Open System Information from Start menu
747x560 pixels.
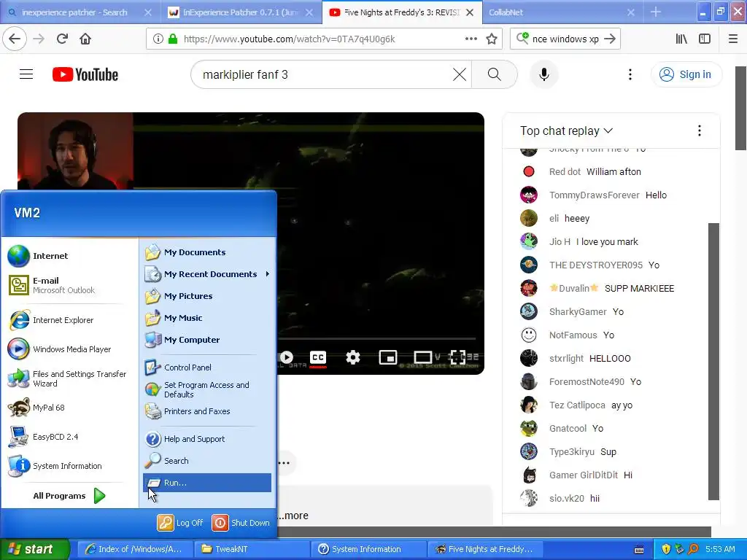pos(69,466)
